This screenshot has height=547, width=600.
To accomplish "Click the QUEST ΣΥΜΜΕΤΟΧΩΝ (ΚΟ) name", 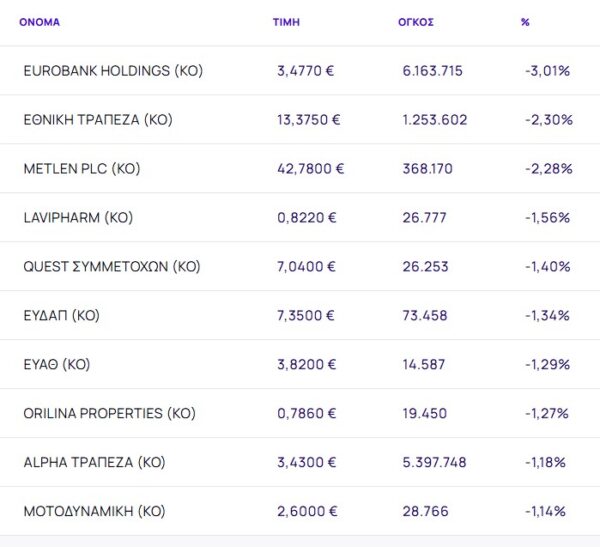I will [x=112, y=267].
